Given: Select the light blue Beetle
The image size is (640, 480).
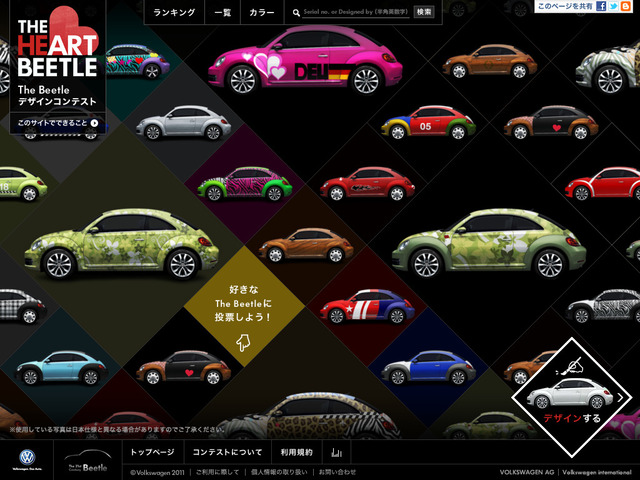Looking at the screenshot, I should (x=61, y=368).
